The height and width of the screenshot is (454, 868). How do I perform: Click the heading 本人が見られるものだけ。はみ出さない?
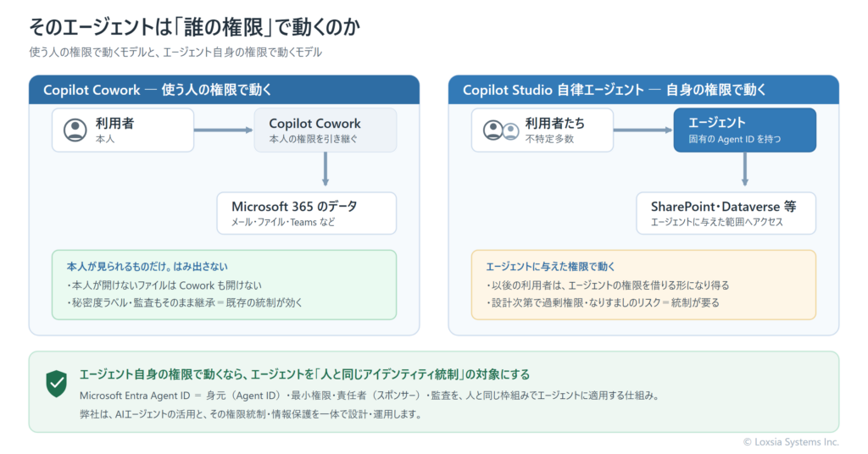pos(147,267)
